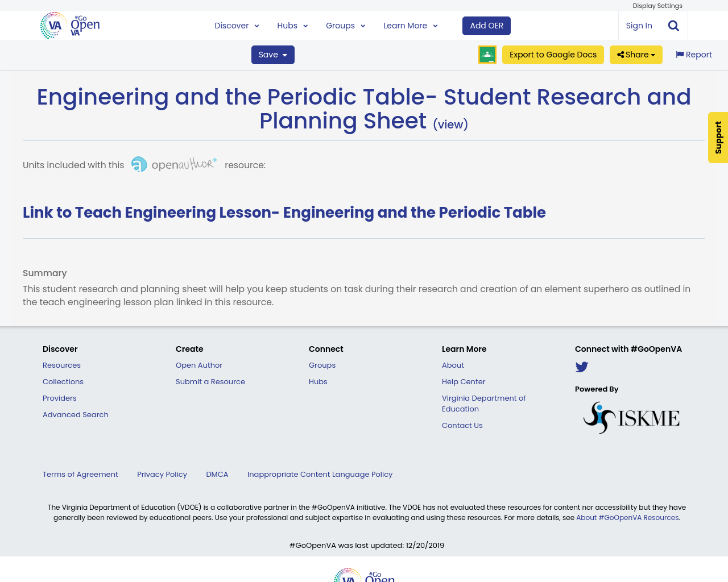Open the Hubs menu item
The image size is (728, 582).
click(292, 25)
